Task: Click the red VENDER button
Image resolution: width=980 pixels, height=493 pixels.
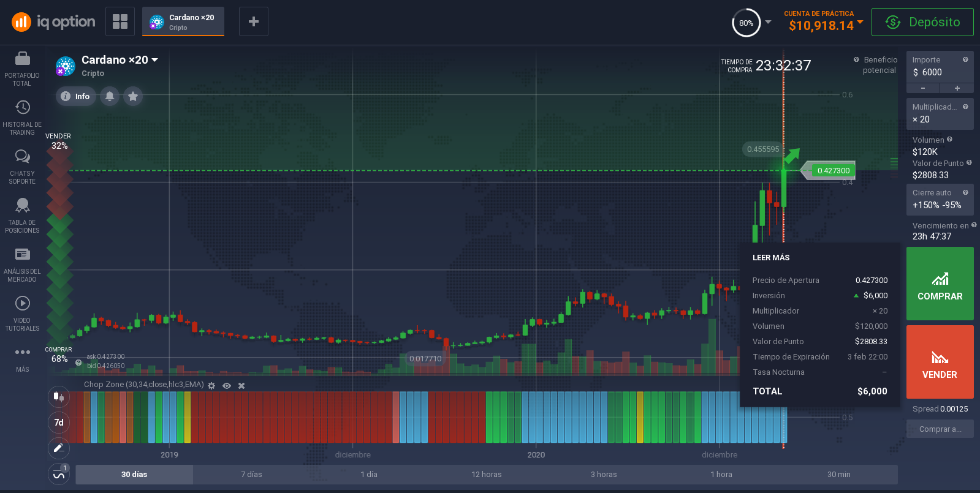Action: pos(940,362)
